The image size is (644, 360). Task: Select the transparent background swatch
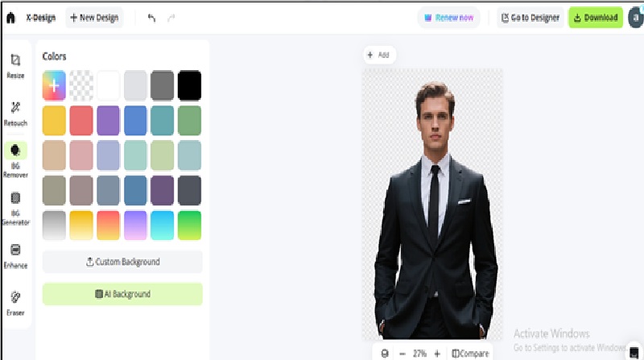[x=81, y=85]
